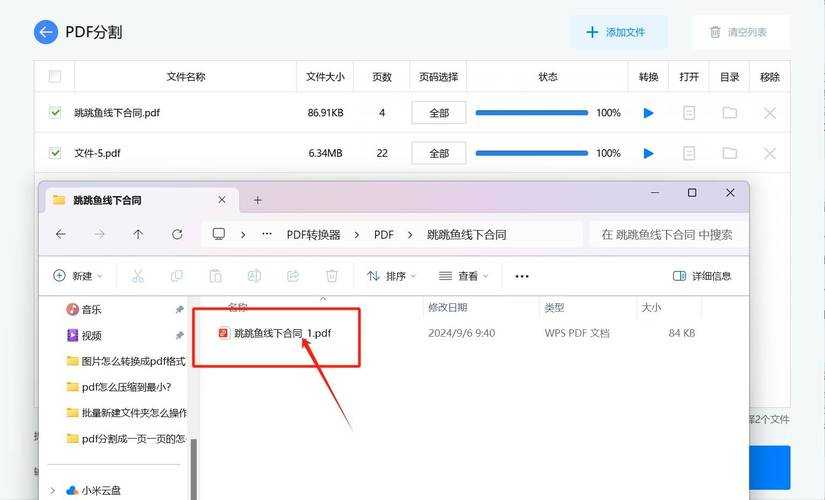Expand chevron after PDF转换器 breadcrumb
The image size is (825, 500).
[357, 235]
